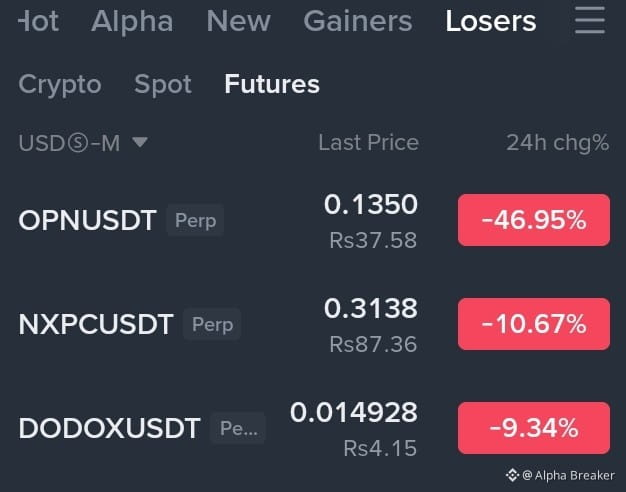This screenshot has height=492, width=626.
Task: Select the Futures sub-tab
Action: point(272,84)
